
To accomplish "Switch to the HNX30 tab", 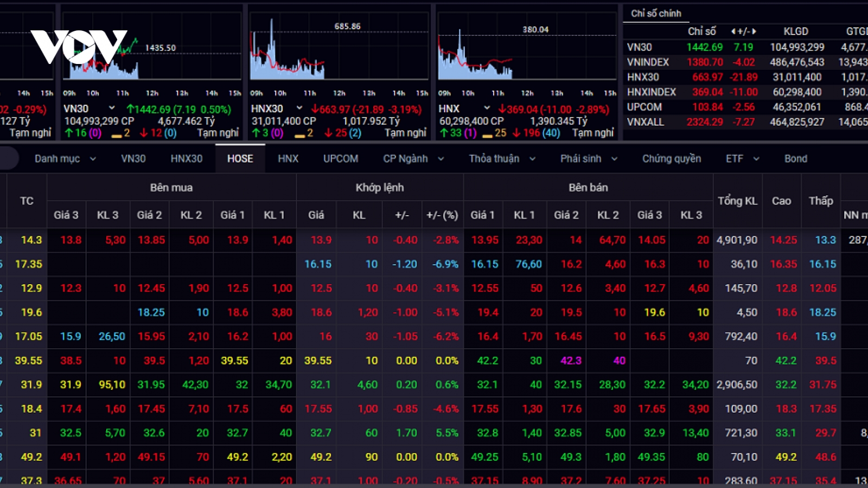I will tap(187, 159).
